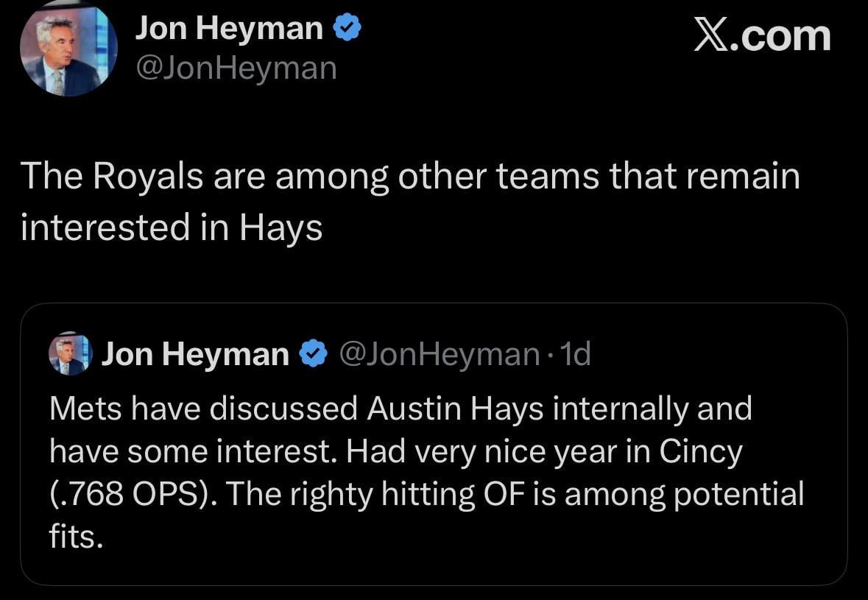Click the word Cincy in the quoted tweet
Image resolution: width=868 pixels, height=600 pixels.
[x=700, y=451]
